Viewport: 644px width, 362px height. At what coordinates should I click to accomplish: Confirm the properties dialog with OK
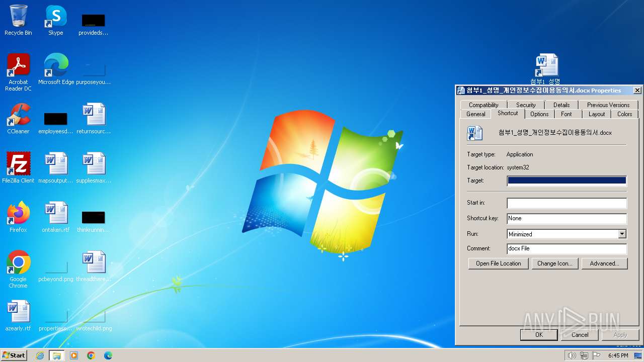(539, 335)
